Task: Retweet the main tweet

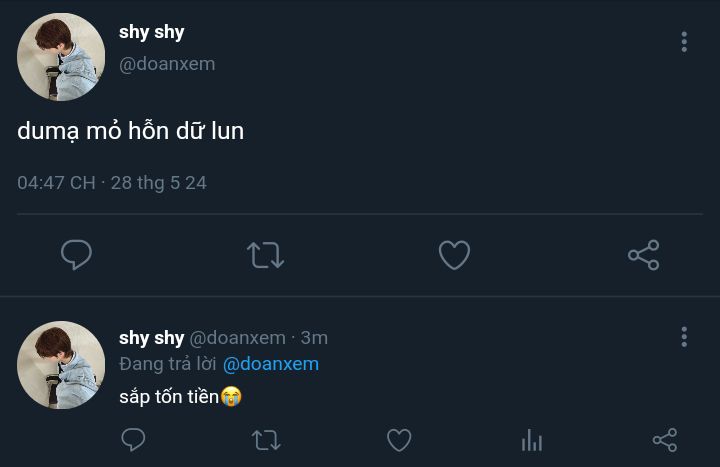Action: [265, 255]
